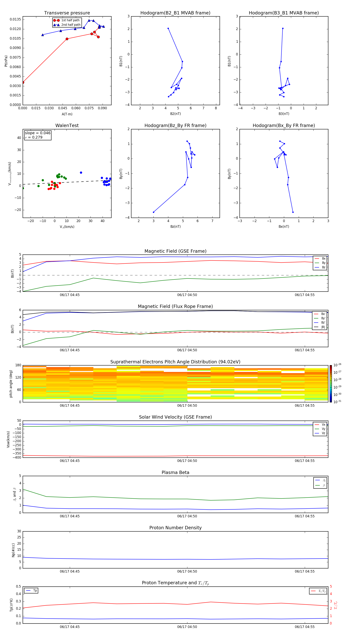Click '1st half path' legend entry
Screen dimensions: 351x644
[66, 20]
